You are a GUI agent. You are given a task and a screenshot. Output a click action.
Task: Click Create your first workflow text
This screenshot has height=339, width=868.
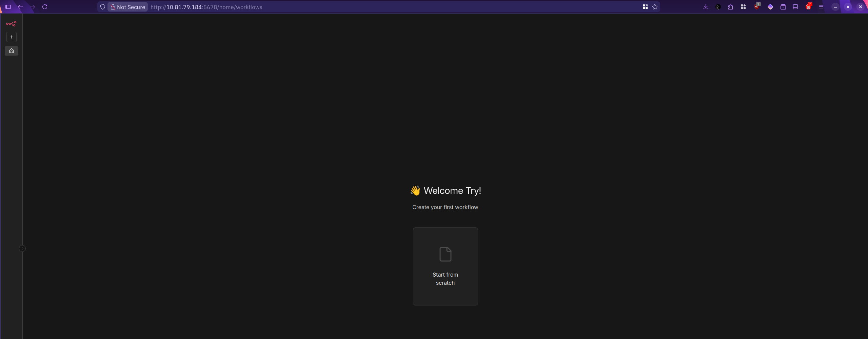coord(445,207)
